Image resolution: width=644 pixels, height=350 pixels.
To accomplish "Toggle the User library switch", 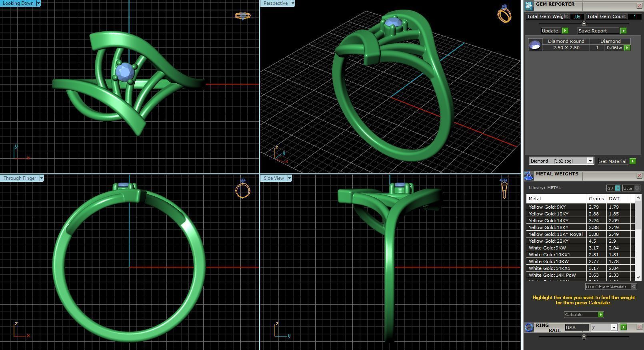I will point(631,188).
